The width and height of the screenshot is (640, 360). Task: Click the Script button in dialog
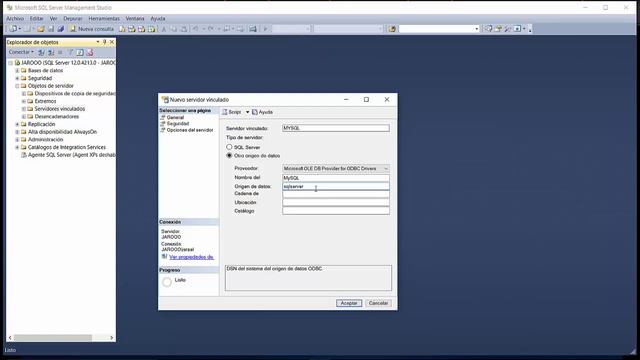[232, 112]
